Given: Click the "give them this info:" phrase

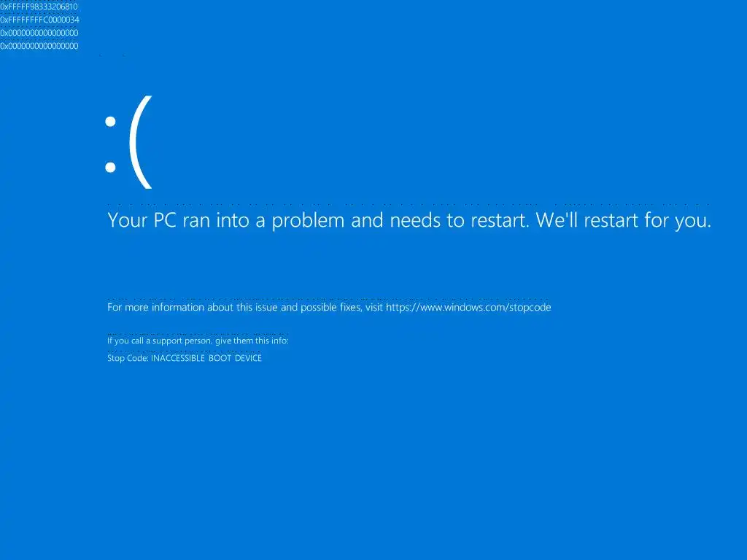Looking at the screenshot, I should coord(252,341).
